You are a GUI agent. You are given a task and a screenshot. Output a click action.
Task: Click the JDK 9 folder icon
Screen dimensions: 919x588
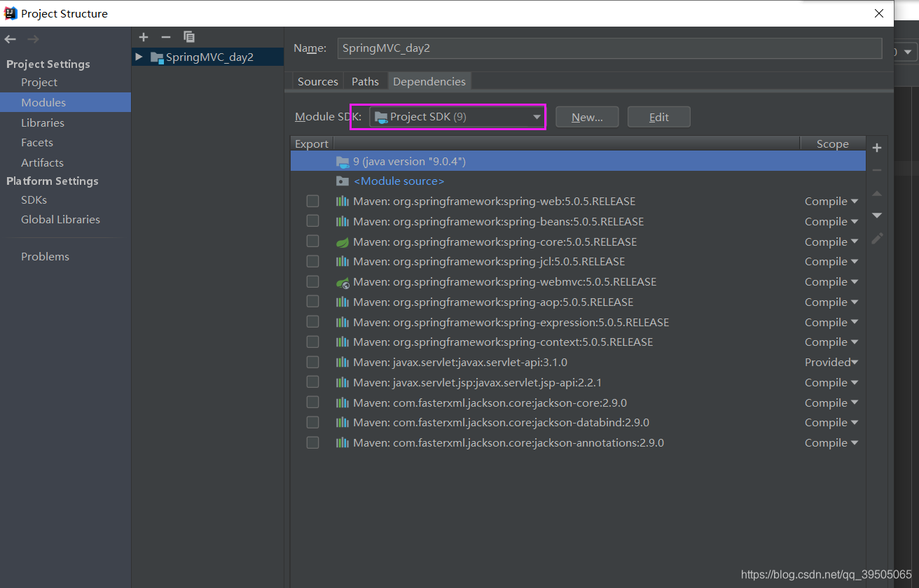click(343, 162)
